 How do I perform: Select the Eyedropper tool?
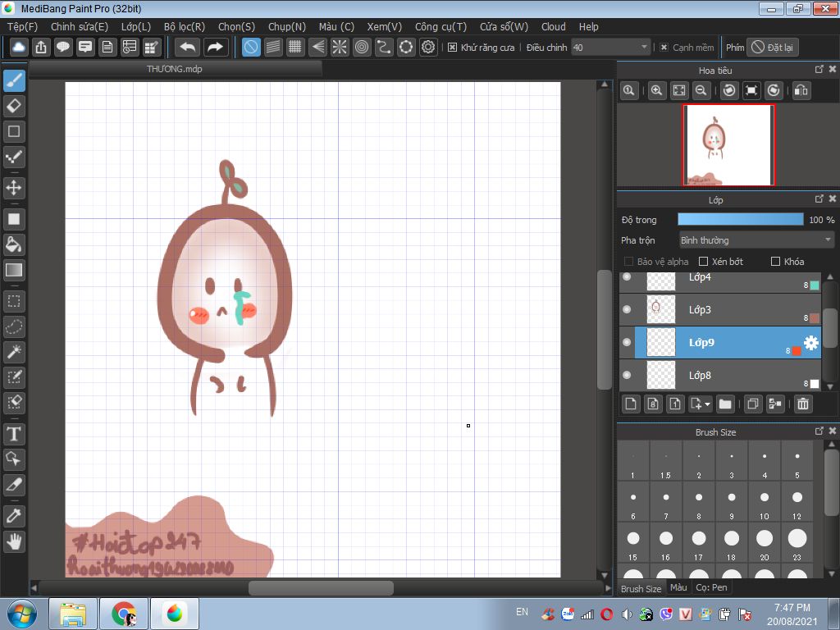click(14, 515)
